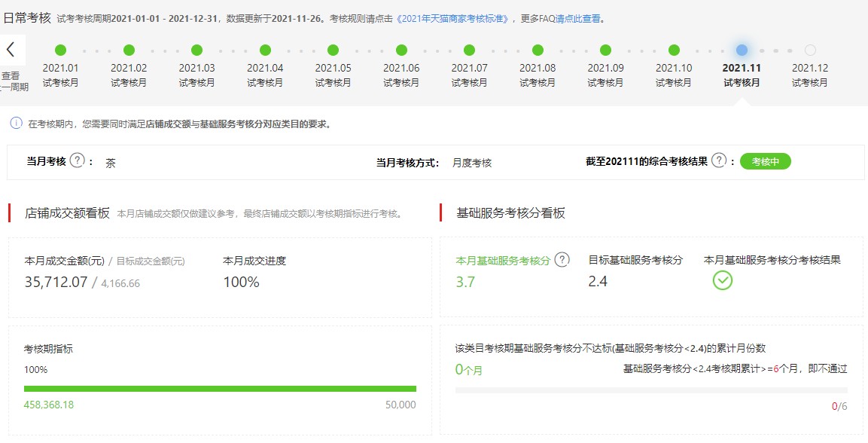The image size is (868, 443).
Task: Click the gray 0/6 cumulative months bar
Action: [x=651, y=390]
